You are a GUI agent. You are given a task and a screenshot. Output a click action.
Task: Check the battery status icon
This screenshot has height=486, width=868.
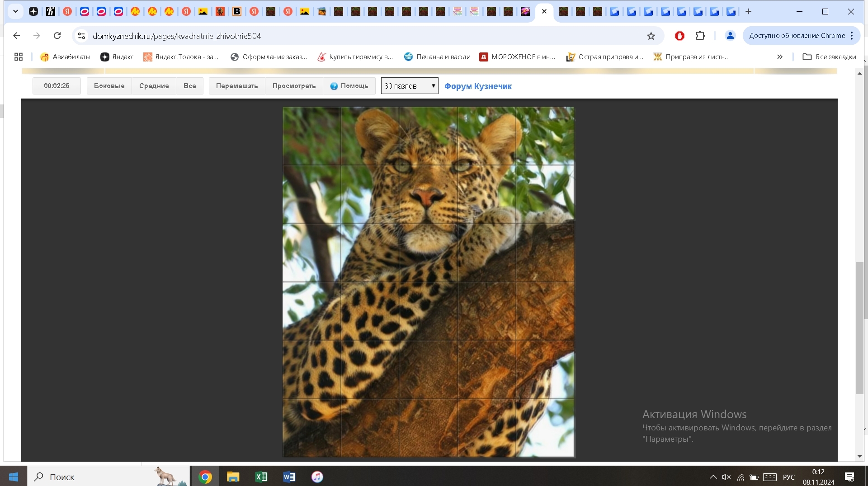pyautogui.click(x=754, y=477)
